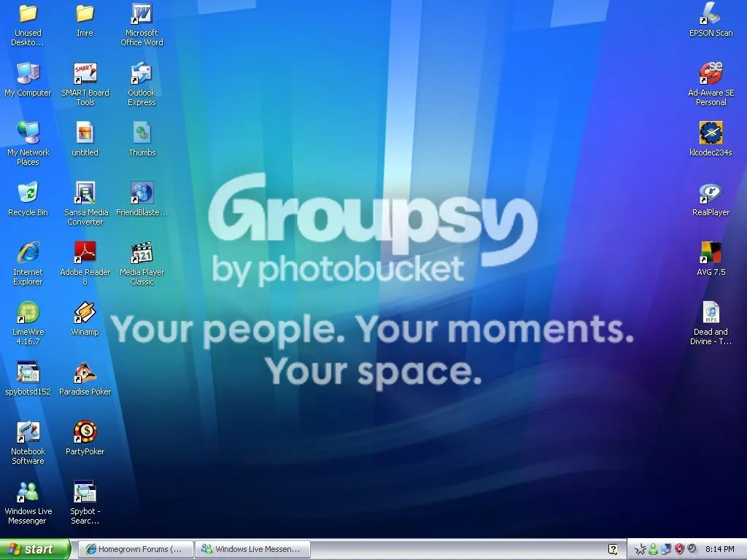This screenshot has height=560, width=747.
Task: Click the 8:14 PM taskbar clock
Action: (x=719, y=549)
